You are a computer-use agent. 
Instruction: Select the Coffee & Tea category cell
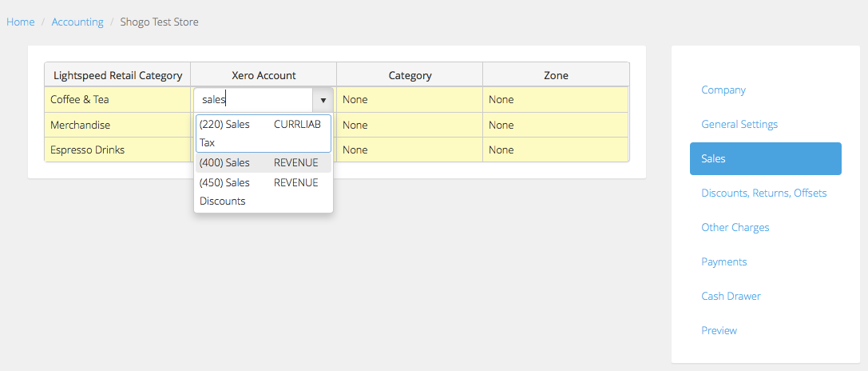pyautogui.click(x=117, y=100)
